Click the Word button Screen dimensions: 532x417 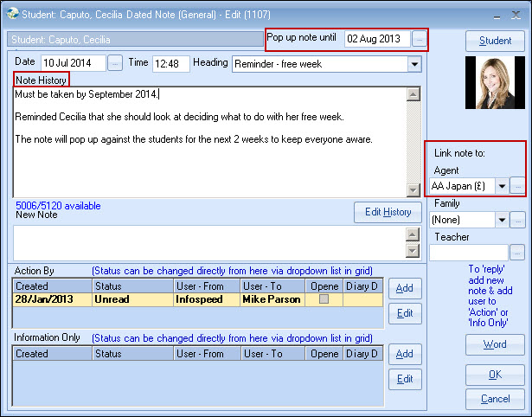495,345
